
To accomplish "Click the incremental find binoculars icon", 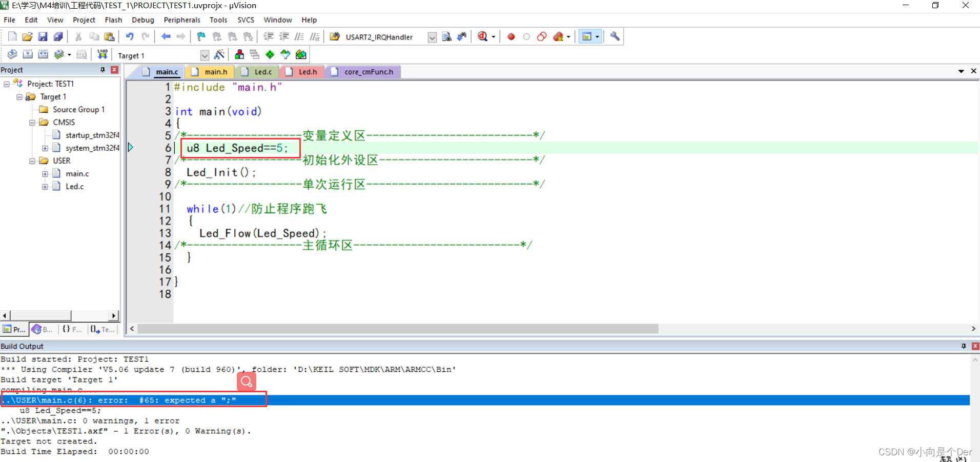I will coord(462,36).
